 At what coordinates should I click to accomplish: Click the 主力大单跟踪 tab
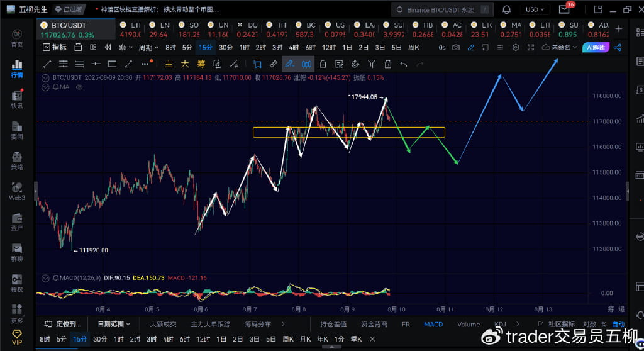(211, 325)
